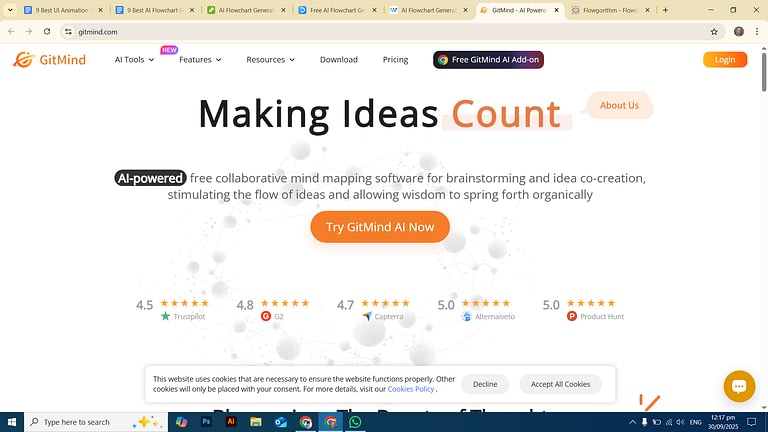Click the Windows taskbar search box
This screenshot has height=432, width=768.
[x=96, y=422]
